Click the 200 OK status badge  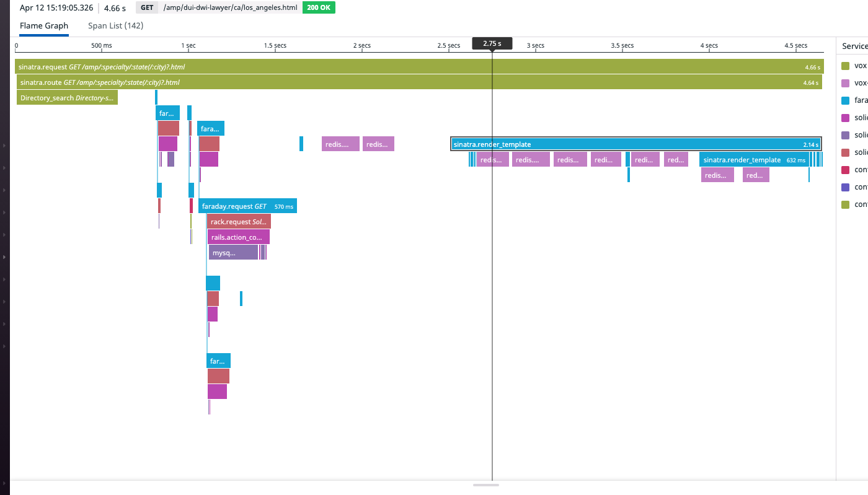tap(318, 7)
